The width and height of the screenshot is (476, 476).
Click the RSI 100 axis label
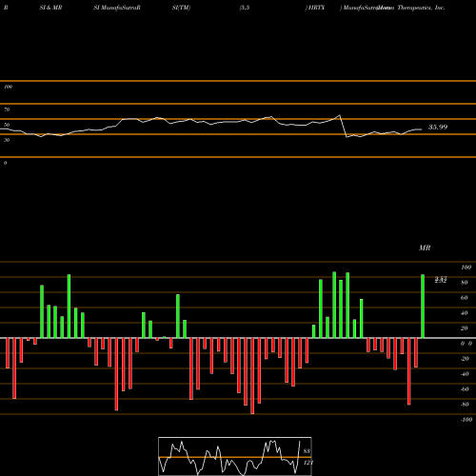pyautogui.click(x=8, y=87)
